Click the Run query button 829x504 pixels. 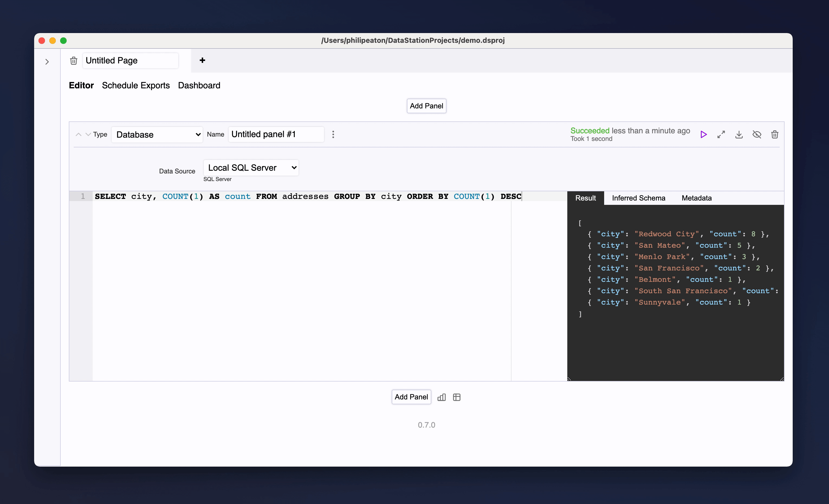click(x=704, y=134)
